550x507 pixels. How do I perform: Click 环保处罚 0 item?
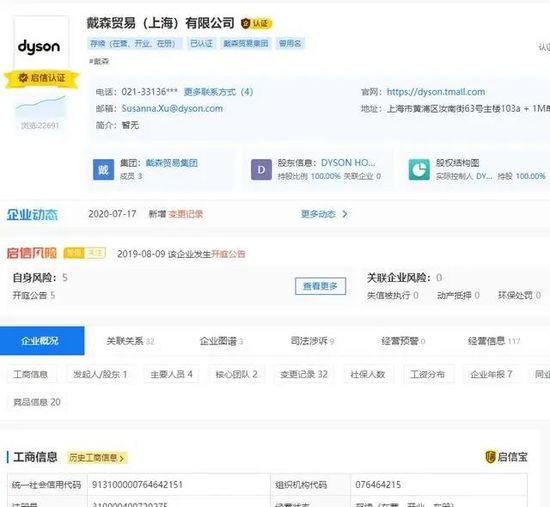pos(519,295)
